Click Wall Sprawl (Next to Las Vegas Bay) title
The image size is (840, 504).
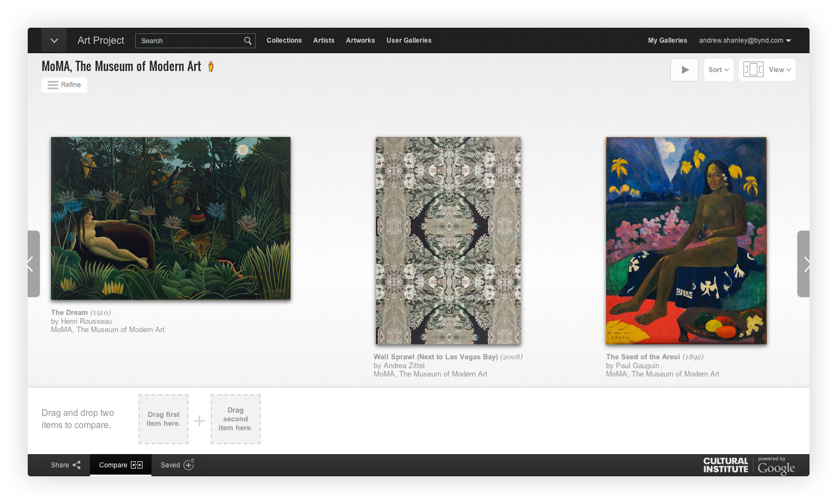click(x=436, y=357)
